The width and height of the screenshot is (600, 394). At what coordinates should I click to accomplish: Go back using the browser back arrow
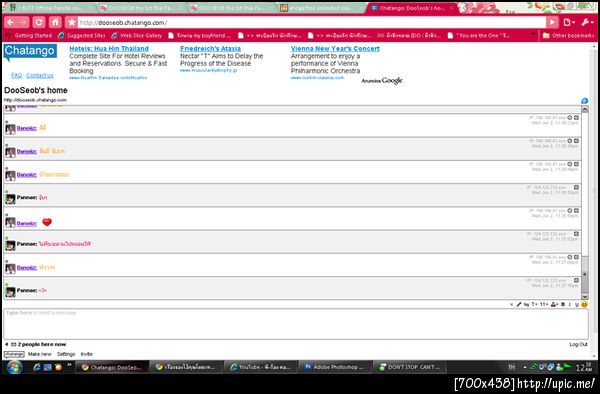click(10, 23)
